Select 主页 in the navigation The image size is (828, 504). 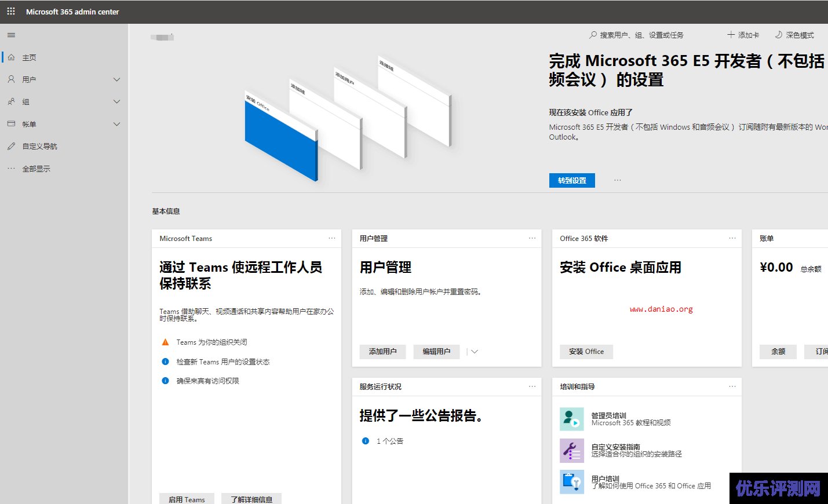30,57
